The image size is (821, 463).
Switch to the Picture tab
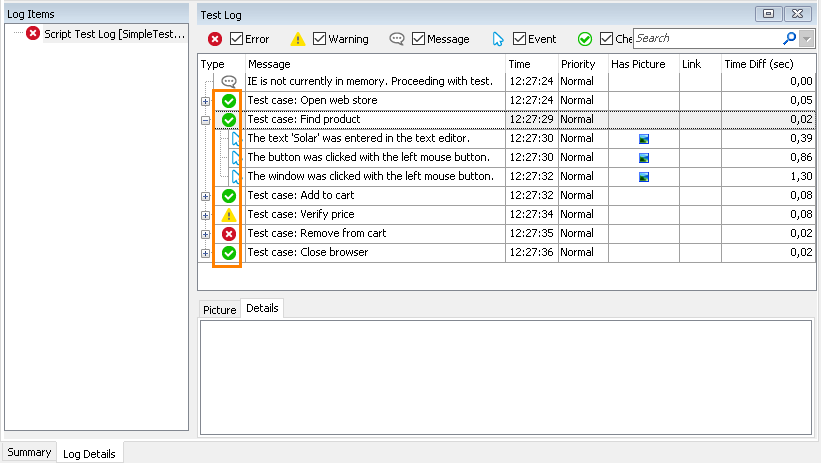(220, 310)
